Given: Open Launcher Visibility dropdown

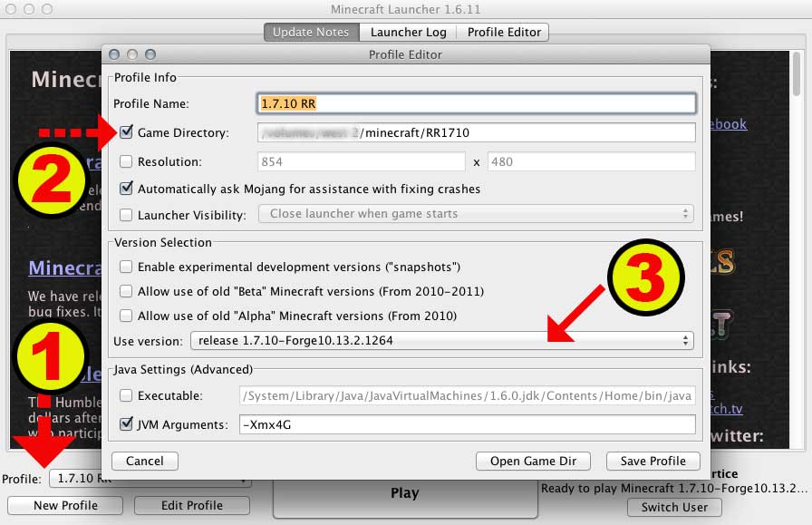Looking at the screenshot, I should pyautogui.click(x=476, y=213).
